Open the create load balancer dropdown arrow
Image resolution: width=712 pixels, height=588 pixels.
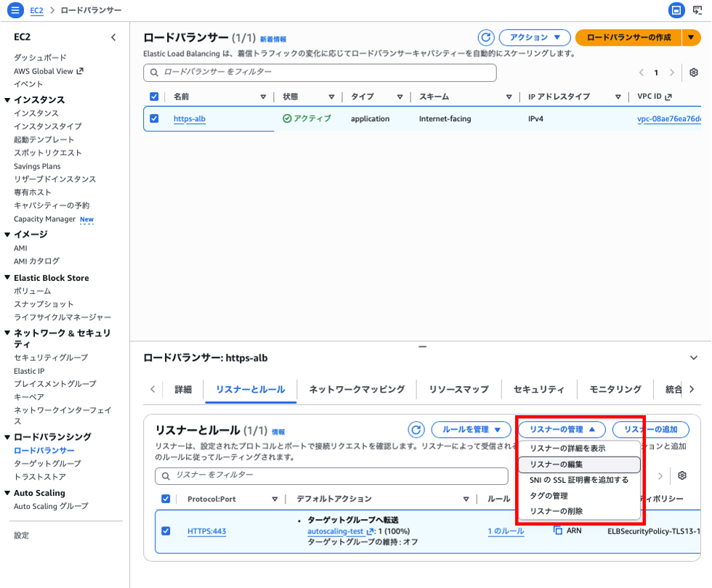(x=691, y=37)
